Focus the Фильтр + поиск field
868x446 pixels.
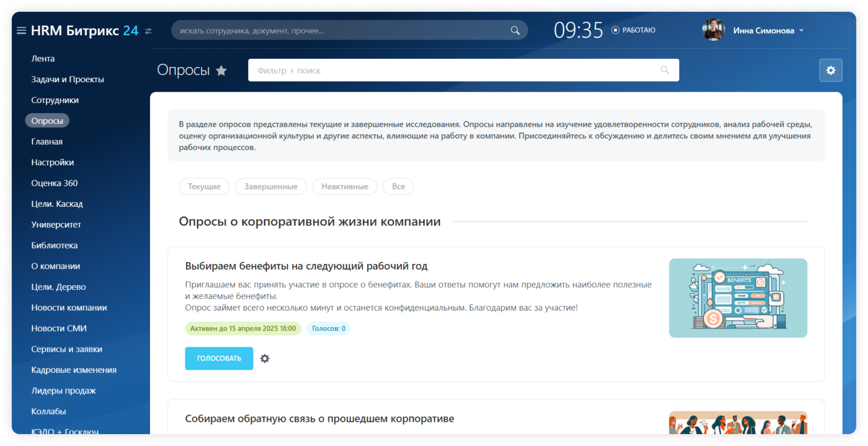(x=463, y=70)
